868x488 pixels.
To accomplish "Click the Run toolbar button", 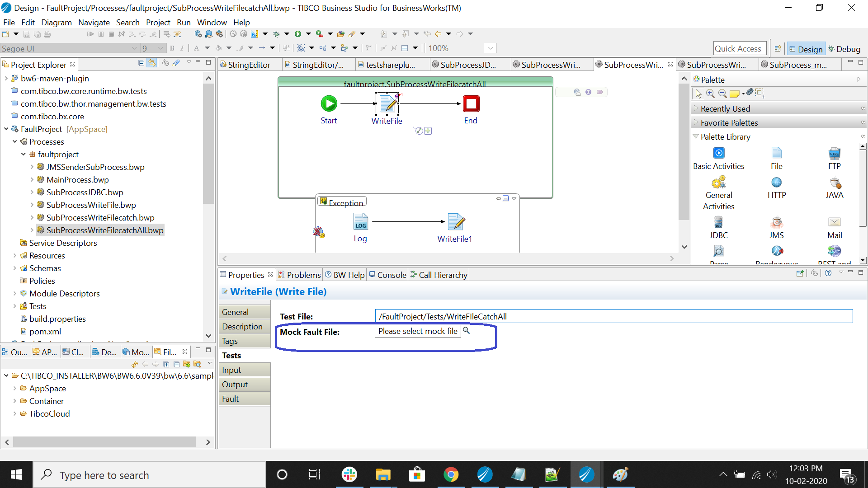I will tap(298, 34).
